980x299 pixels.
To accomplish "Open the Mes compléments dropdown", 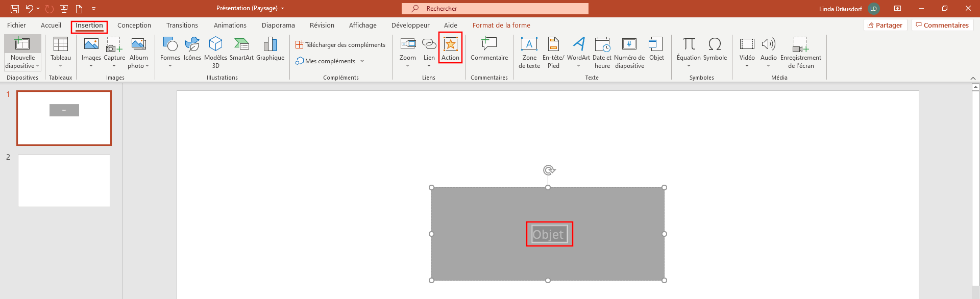I will tap(362, 61).
